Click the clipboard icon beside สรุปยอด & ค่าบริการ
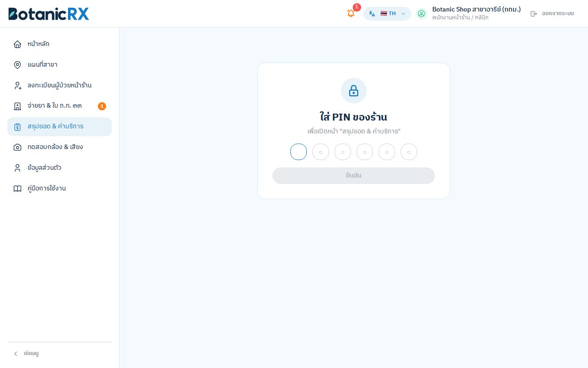The image size is (588, 368). (17, 127)
